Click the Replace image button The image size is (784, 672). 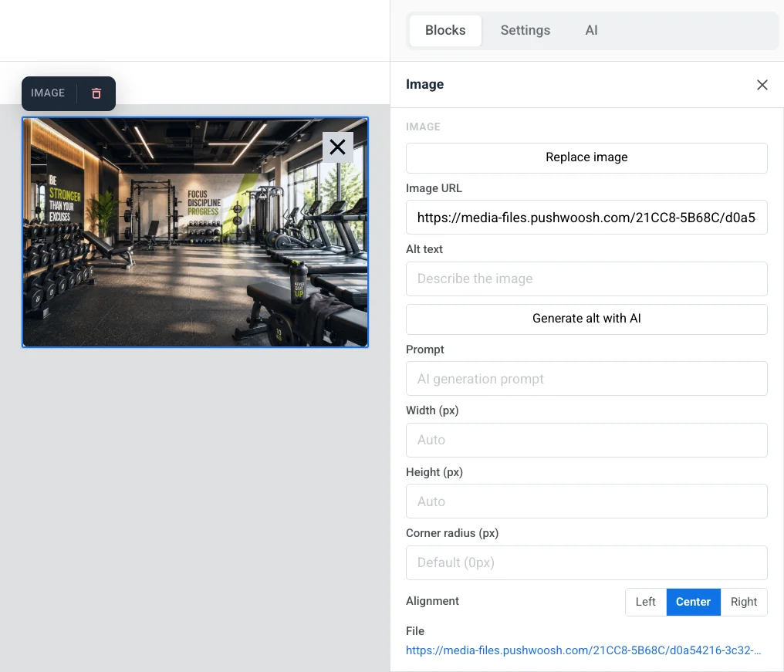586,157
